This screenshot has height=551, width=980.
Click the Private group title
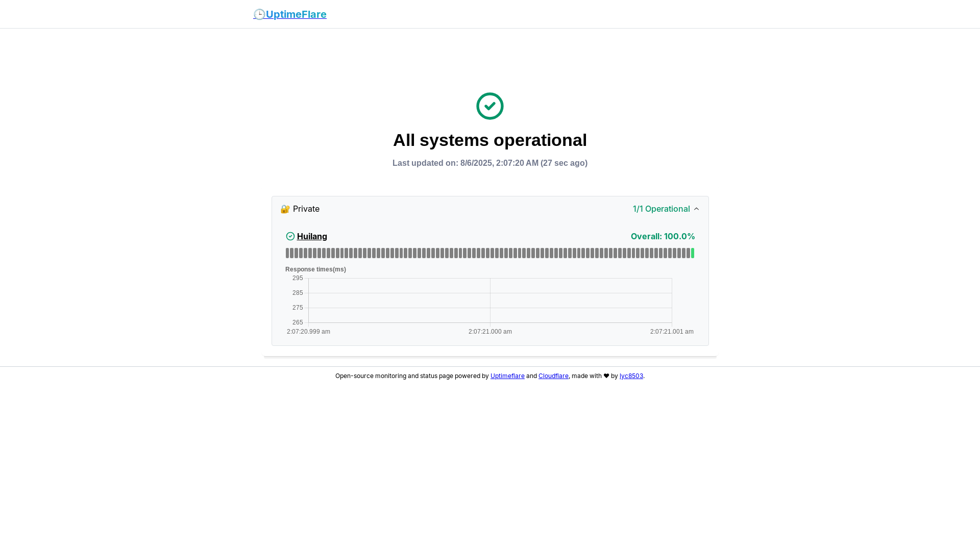306,209
